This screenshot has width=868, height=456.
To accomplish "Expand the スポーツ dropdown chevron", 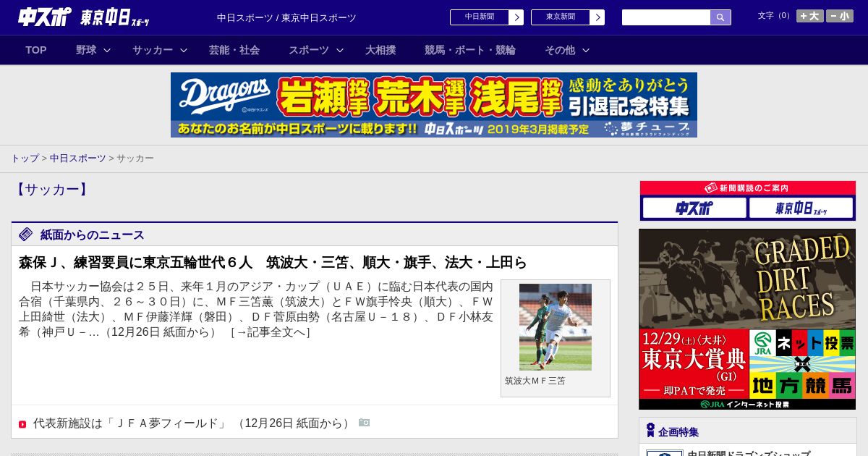I will pos(340,50).
